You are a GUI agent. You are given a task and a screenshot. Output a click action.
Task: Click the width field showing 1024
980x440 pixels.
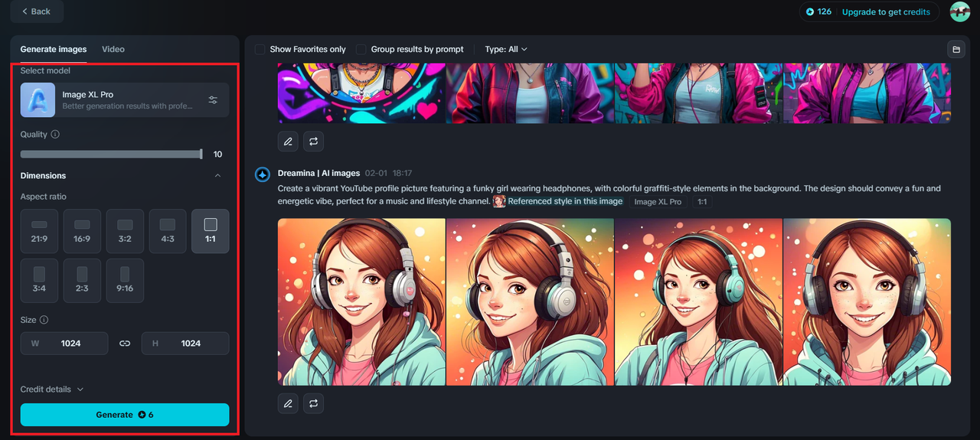point(64,344)
